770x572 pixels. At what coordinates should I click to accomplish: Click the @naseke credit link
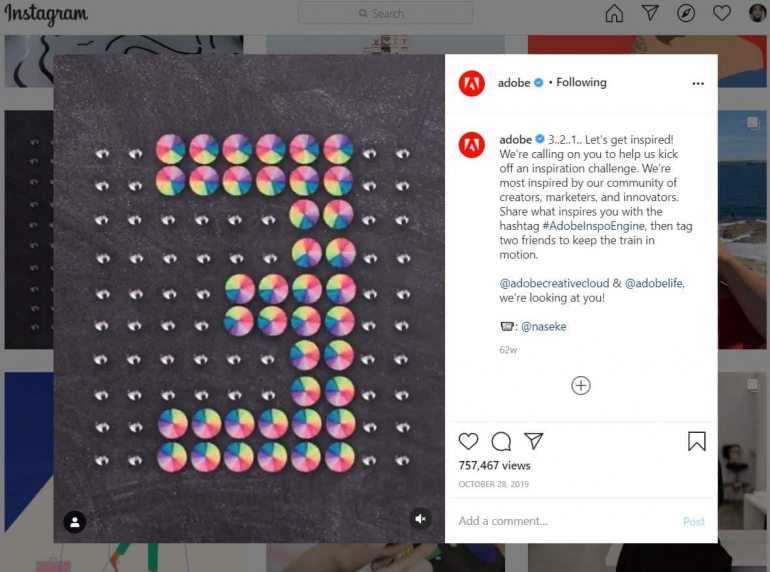[x=543, y=327]
